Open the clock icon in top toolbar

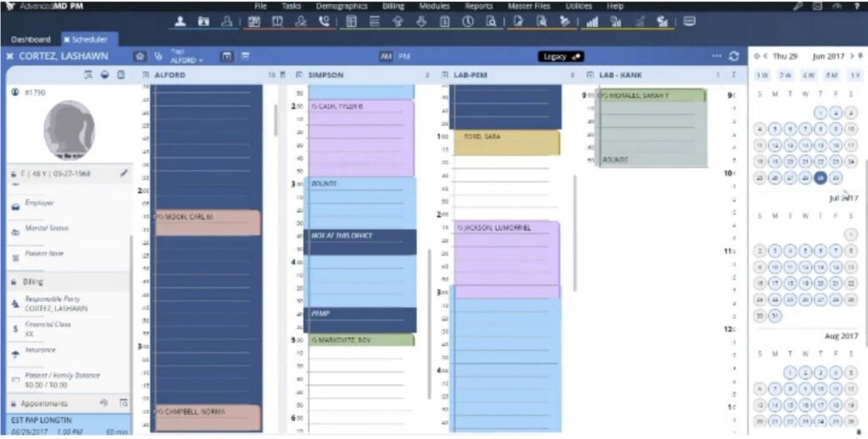pyautogui.click(x=468, y=21)
